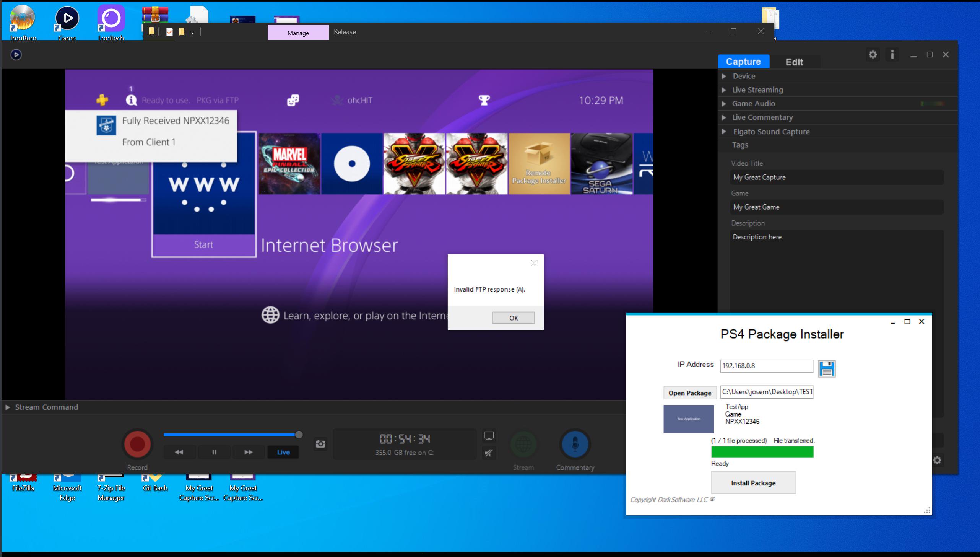This screenshot has height=557, width=980.
Task: Take a screenshot with the camera icon
Action: (320, 444)
